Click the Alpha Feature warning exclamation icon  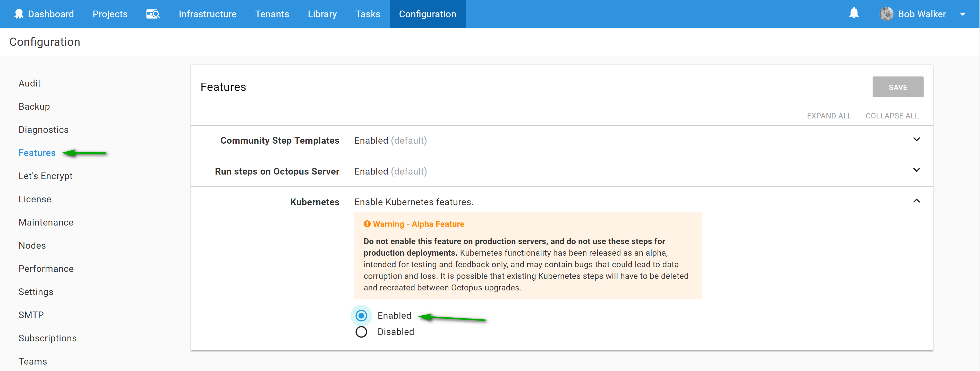(367, 224)
